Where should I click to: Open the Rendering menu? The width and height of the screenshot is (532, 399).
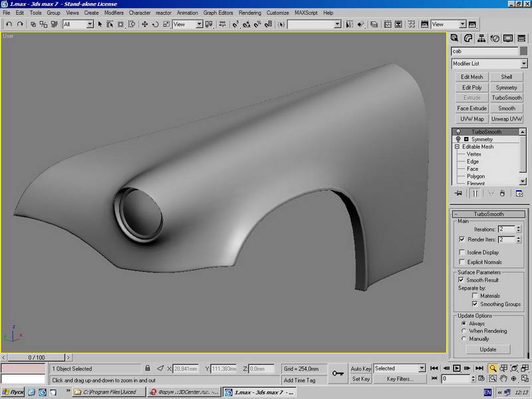[250, 13]
